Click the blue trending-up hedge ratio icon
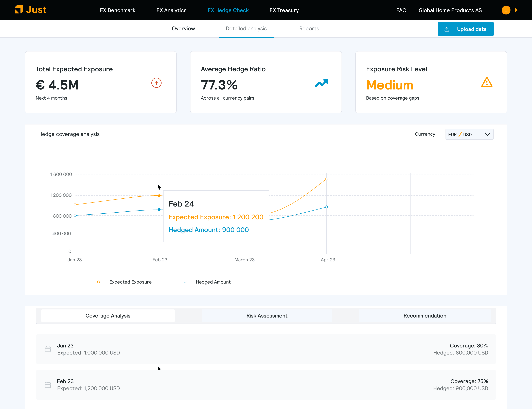The height and width of the screenshot is (409, 532). pos(322,83)
